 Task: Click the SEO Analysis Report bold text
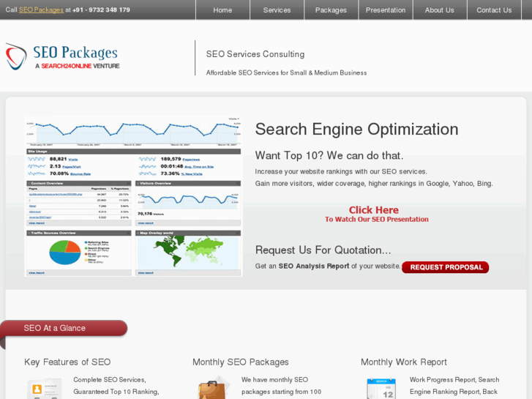tap(314, 266)
